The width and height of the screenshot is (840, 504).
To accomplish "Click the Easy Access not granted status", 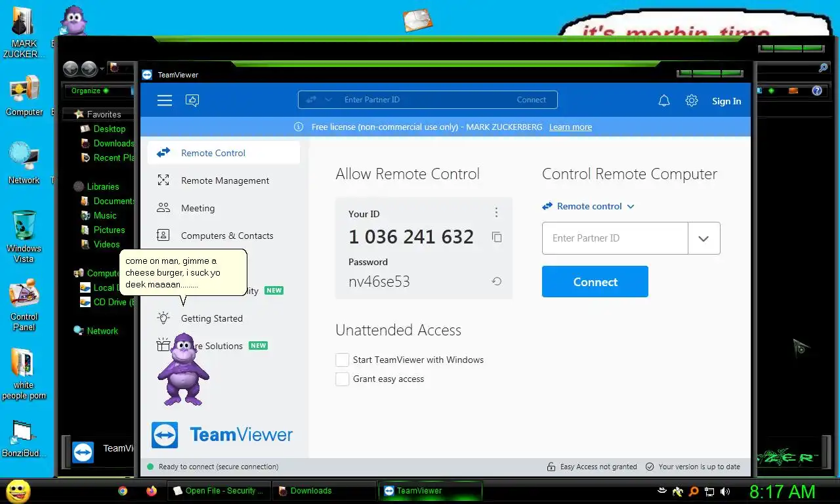I will tap(592, 467).
